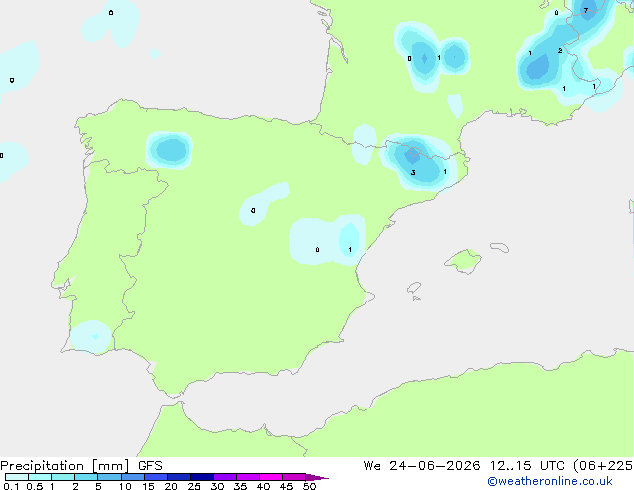The width and height of the screenshot is (634, 490).
Task: Click the '12..15 UTC' time text
Action: [x=527, y=466]
